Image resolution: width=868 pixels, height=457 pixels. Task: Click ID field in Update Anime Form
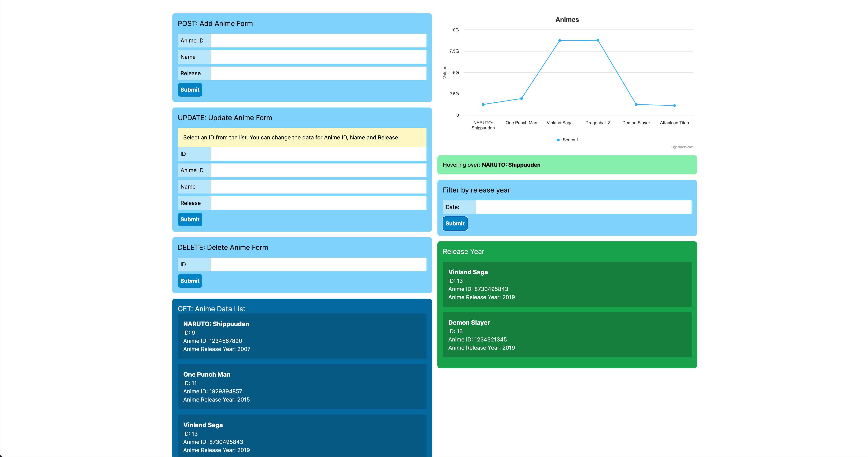coord(318,154)
